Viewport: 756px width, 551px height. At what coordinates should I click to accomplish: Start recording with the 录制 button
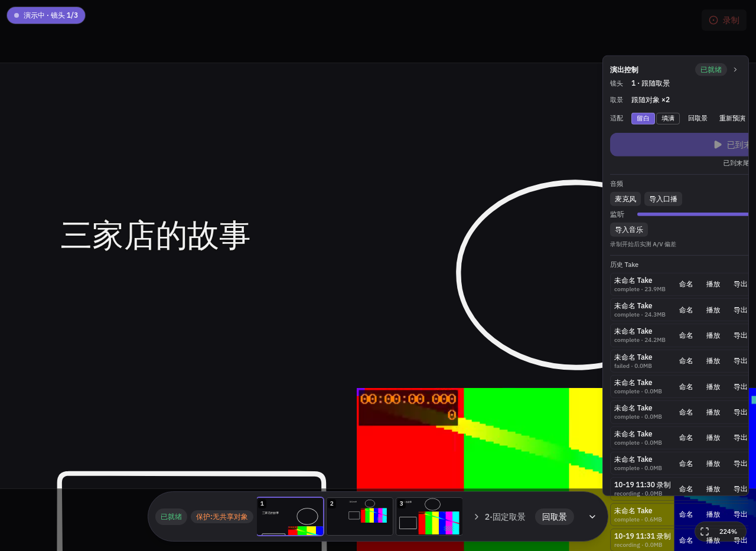tap(724, 20)
